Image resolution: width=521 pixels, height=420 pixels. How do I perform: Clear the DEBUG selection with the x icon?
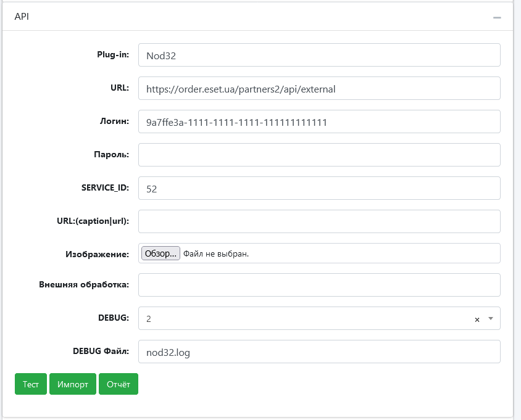[x=477, y=319]
